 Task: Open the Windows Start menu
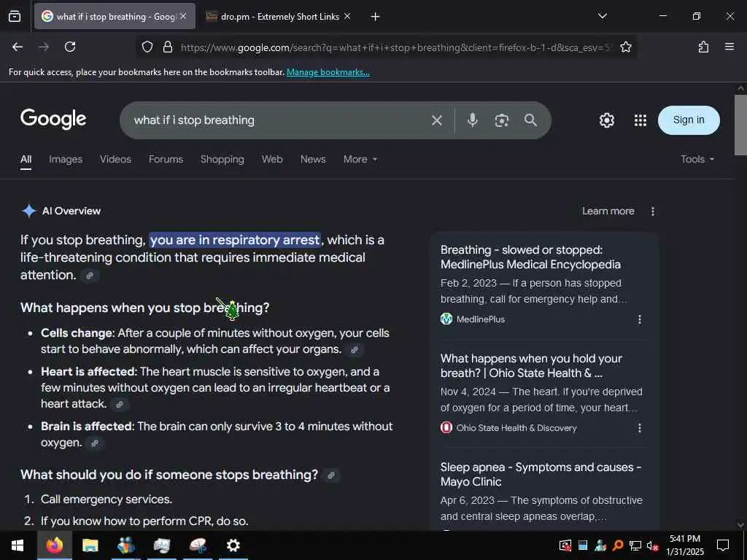click(18, 545)
